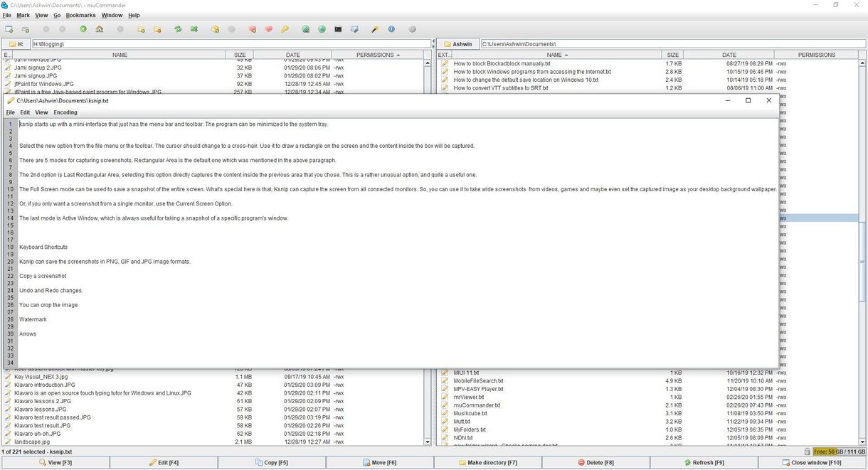Click 'Watermark' line in text viewer
Image resolution: width=868 pixels, height=470 pixels.
33,319
